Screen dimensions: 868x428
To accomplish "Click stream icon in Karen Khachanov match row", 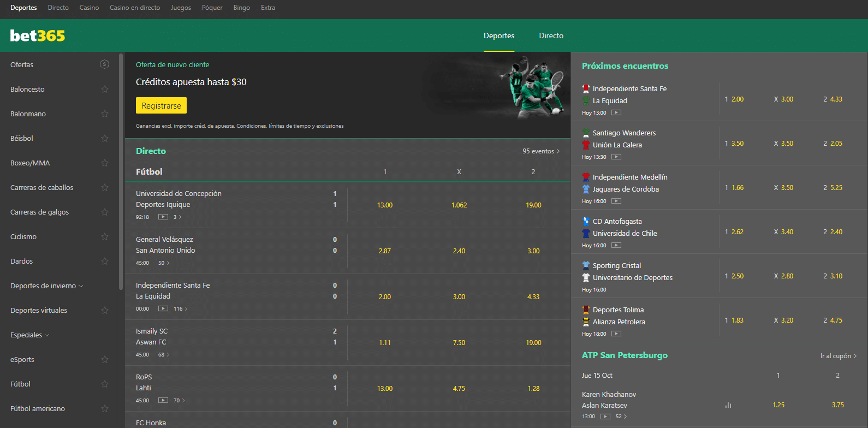I will coord(605,417).
